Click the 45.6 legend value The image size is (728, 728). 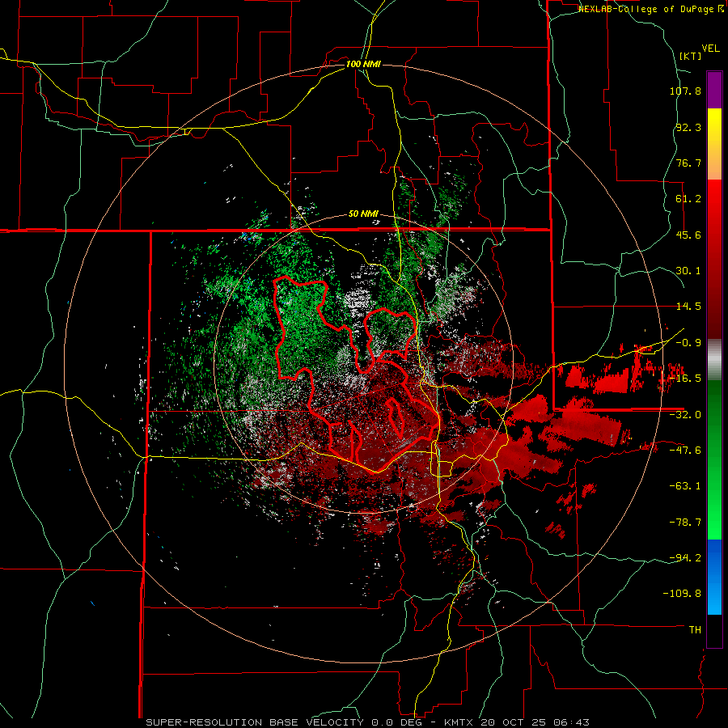click(x=688, y=235)
